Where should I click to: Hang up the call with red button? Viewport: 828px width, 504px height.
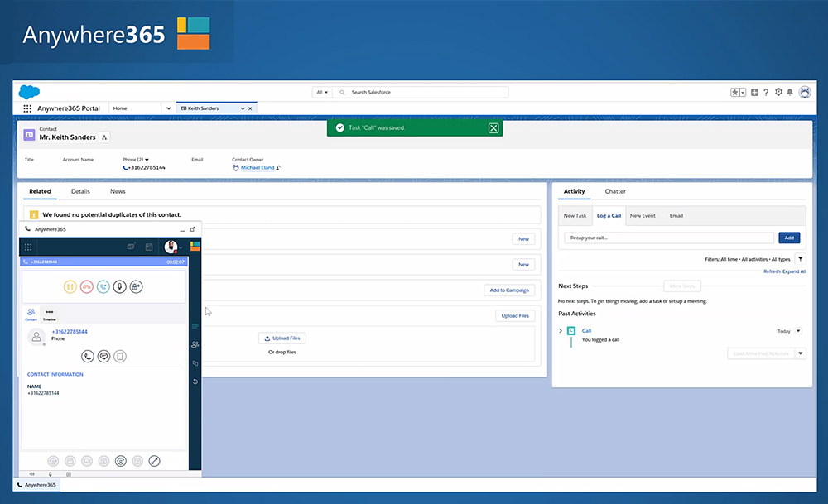tap(87, 286)
